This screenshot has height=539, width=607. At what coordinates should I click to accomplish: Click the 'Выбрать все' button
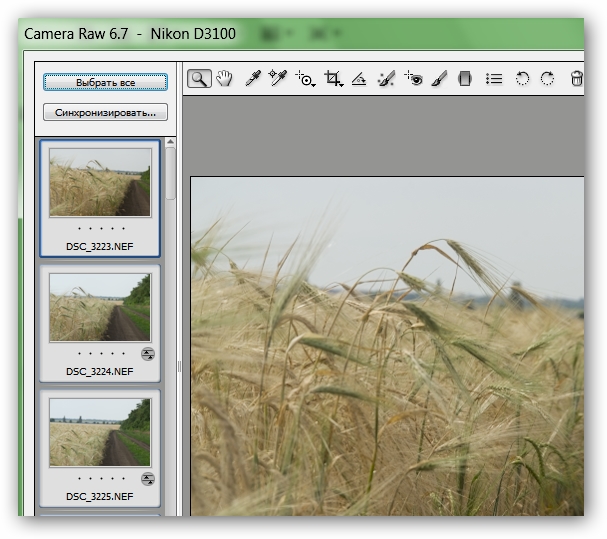coord(105,82)
